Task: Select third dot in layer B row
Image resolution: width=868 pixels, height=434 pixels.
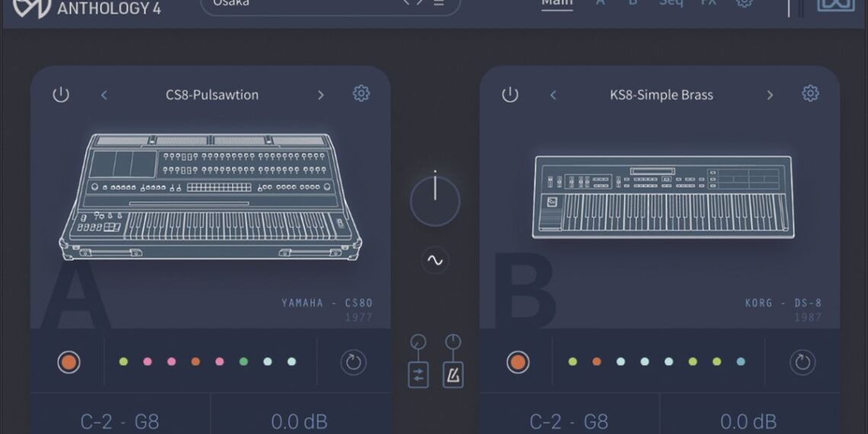Action: (x=621, y=362)
